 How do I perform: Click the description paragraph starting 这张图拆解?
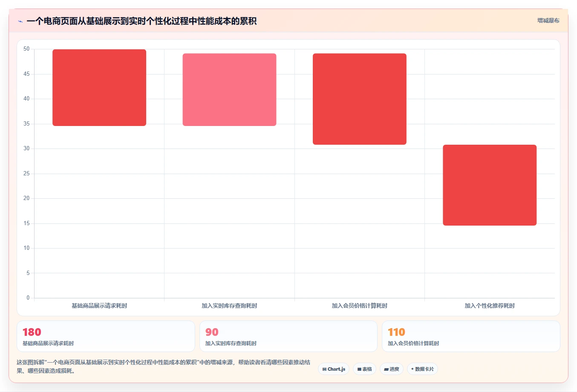click(x=164, y=366)
